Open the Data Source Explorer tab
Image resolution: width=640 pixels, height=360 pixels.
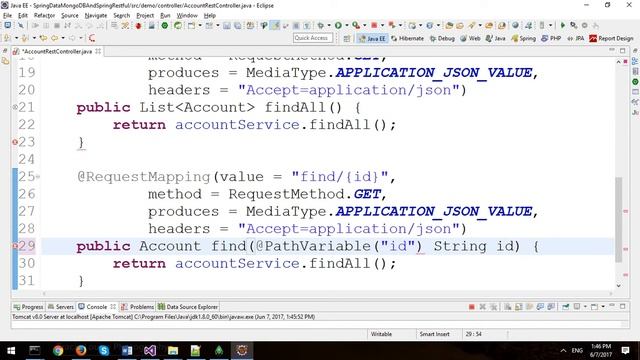pyautogui.click(x=188, y=307)
